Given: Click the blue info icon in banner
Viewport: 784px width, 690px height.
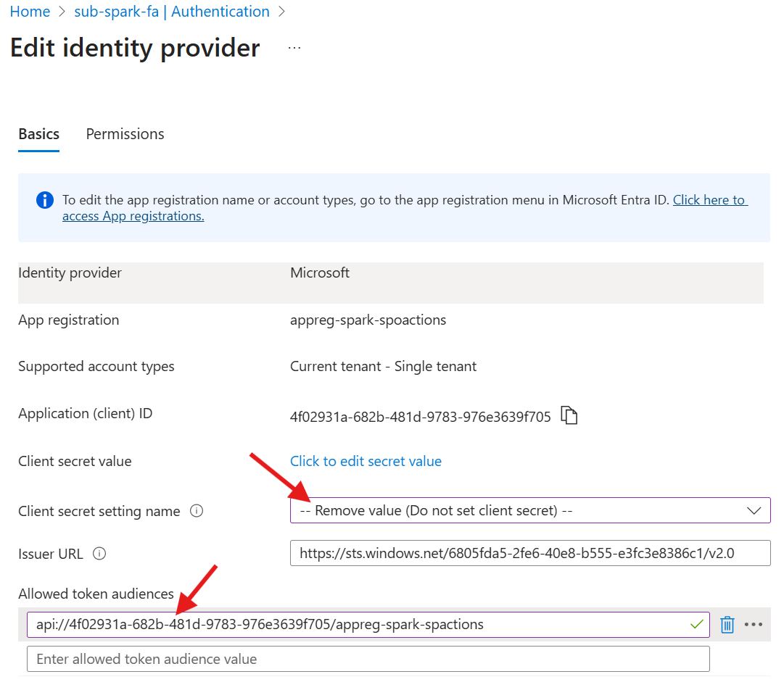Looking at the screenshot, I should [44, 201].
